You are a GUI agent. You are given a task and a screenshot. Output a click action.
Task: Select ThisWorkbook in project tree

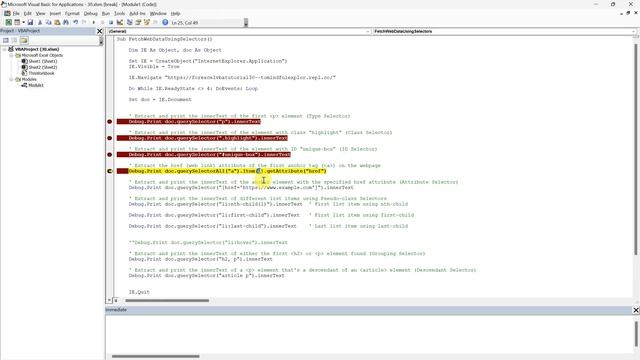(41, 73)
